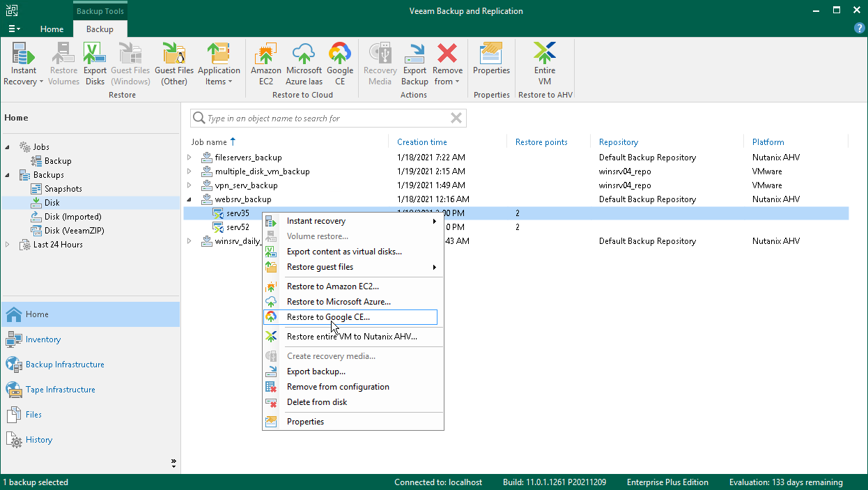Image resolution: width=868 pixels, height=490 pixels.
Task: Expand multiple_disk_vm_backup job row
Action: pyautogui.click(x=189, y=171)
